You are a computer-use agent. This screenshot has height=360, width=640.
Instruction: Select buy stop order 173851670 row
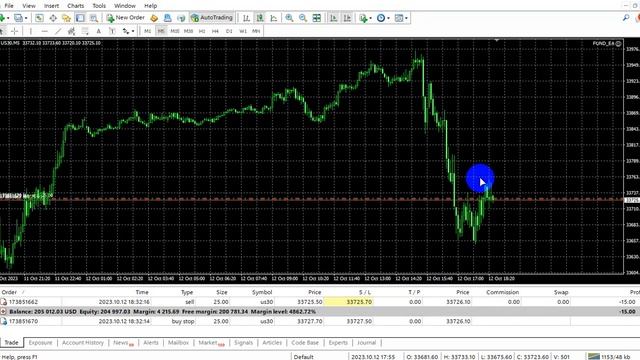click(x=320, y=321)
